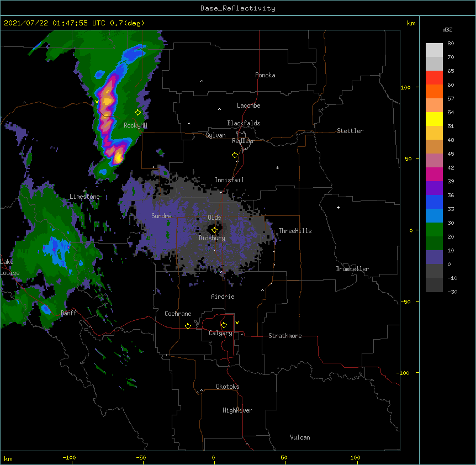
Task: Click the Limestone label
Action: click(84, 197)
